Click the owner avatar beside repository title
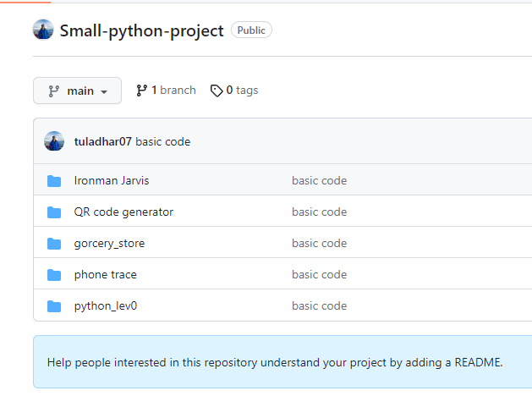The image size is (532, 418). pos(43,30)
